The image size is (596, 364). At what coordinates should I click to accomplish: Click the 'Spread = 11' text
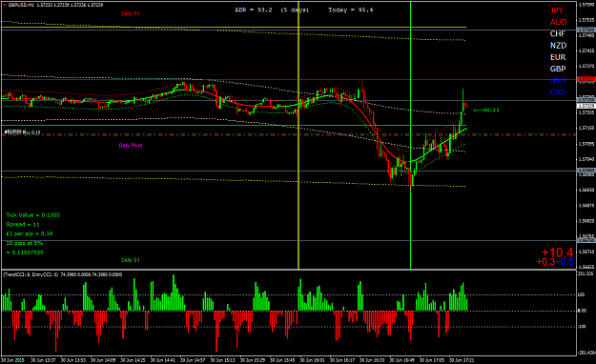coord(23,225)
